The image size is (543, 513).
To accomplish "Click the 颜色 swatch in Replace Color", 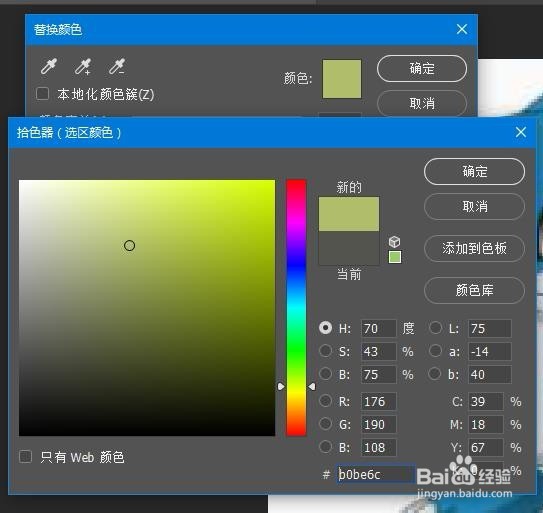I will (x=342, y=79).
